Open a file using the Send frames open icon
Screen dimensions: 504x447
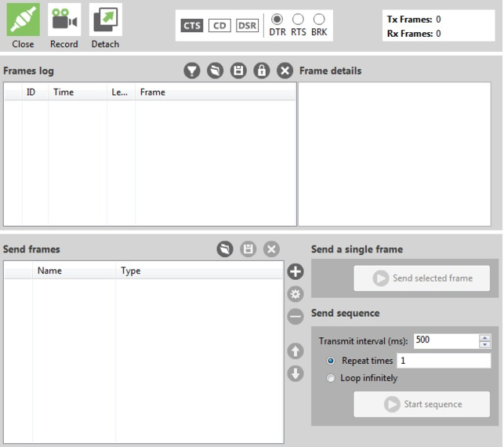click(225, 249)
